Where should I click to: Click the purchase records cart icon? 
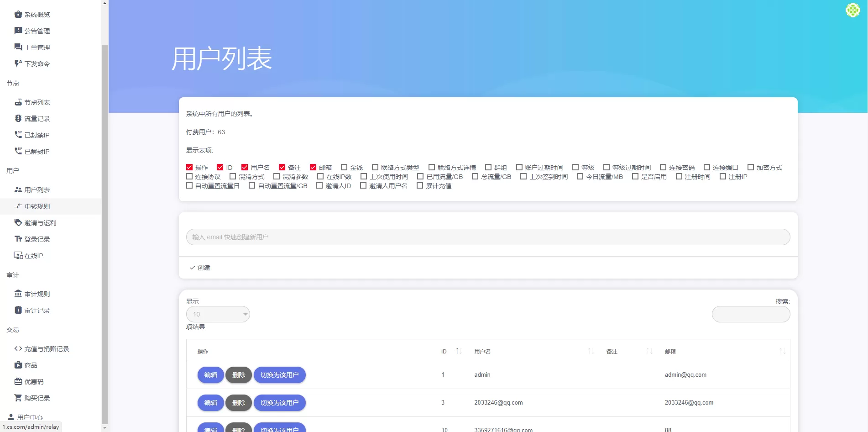18,398
